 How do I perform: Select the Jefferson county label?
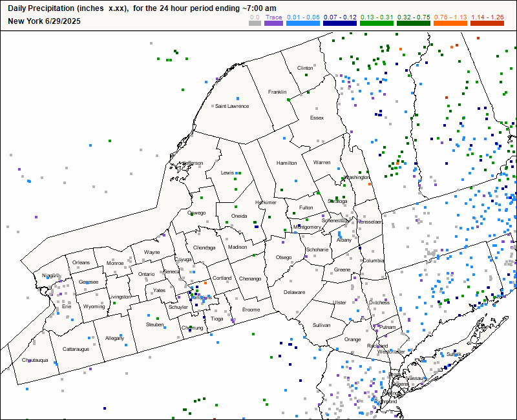pyautogui.click(x=193, y=163)
